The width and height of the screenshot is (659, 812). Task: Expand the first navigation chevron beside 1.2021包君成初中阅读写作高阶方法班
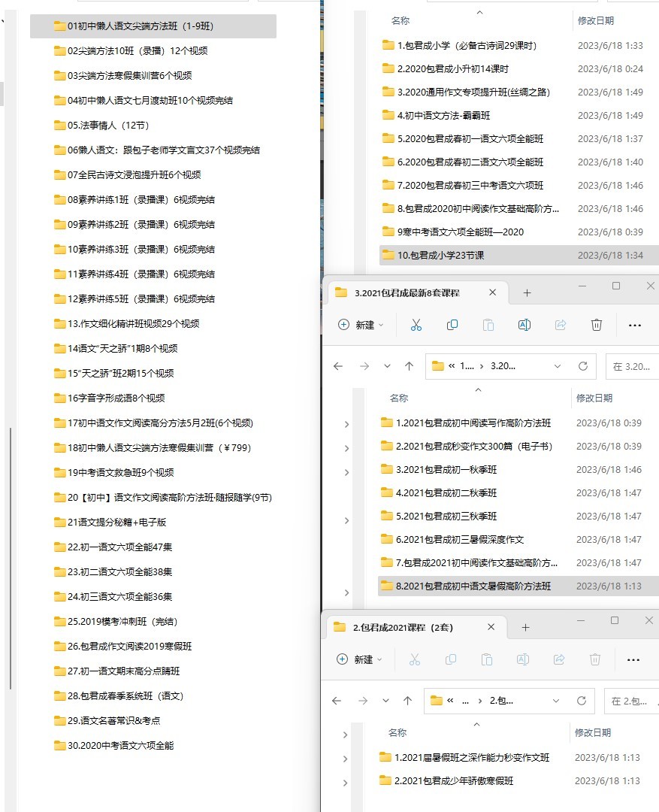346,424
